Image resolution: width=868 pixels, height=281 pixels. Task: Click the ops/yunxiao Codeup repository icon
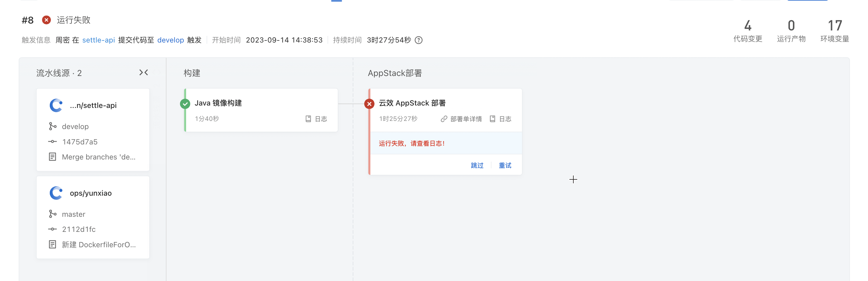pos(56,193)
